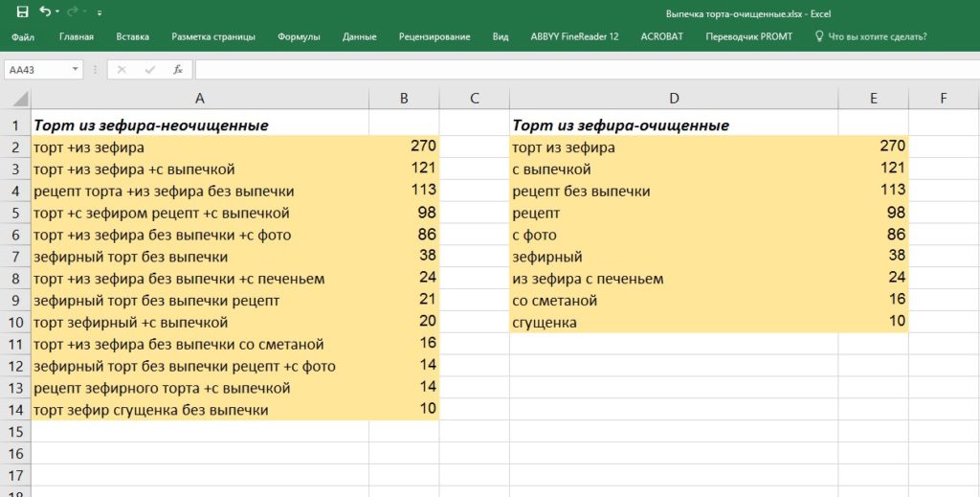Click the lightbulb 'Что вы хотите сделать?' search

[x=870, y=36]
